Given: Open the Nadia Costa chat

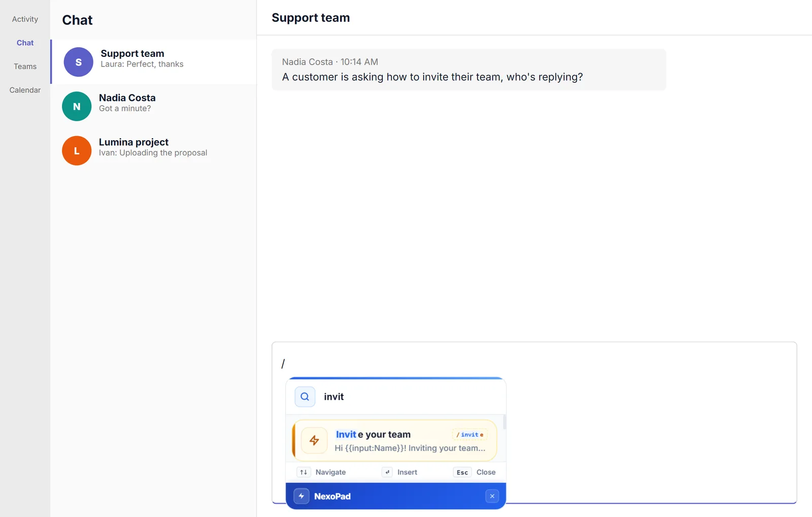Looking at the screenshot, I should [x=153, y=106].
